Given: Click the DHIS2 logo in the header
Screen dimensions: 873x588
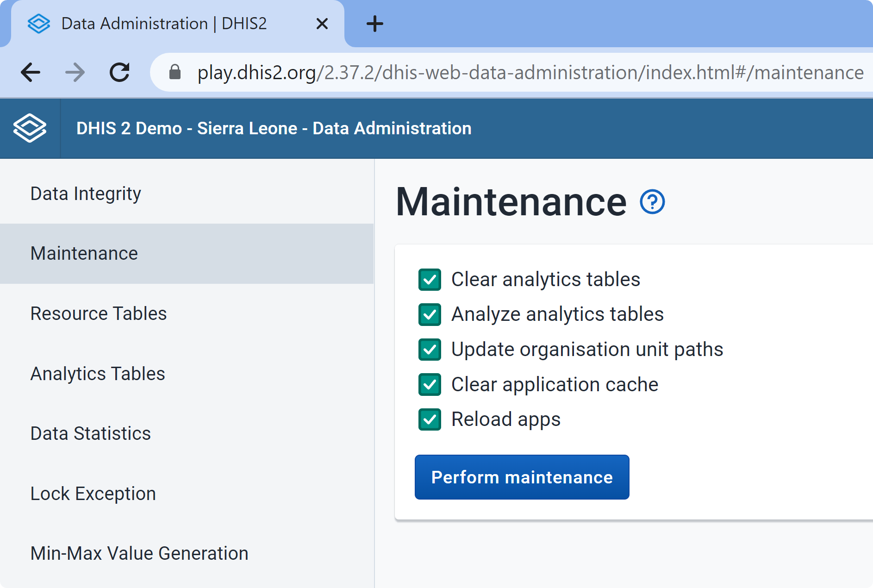Looking at the screenshot, I should pos(30,128).
